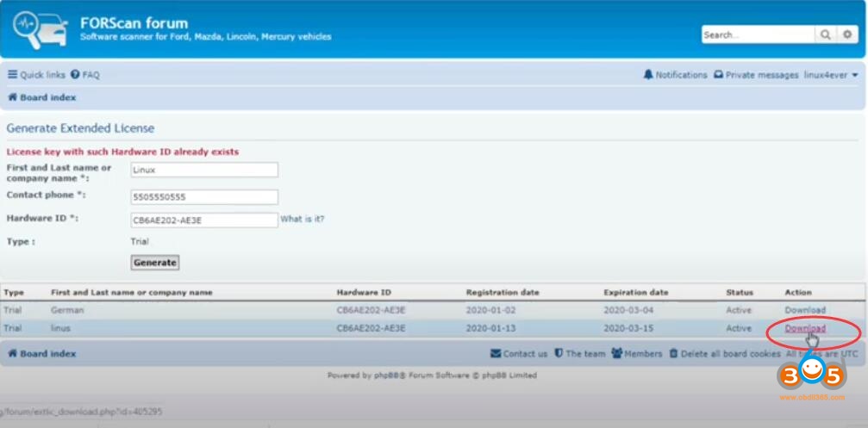Viewport: 868px width, 428px height.
Task: Click The team shield icon
Action: click(559, 353)
